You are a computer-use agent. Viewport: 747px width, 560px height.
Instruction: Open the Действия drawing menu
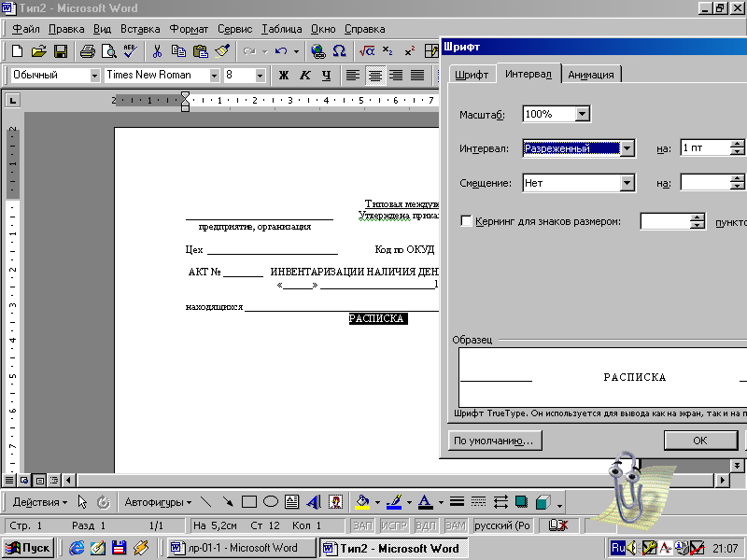39,502
